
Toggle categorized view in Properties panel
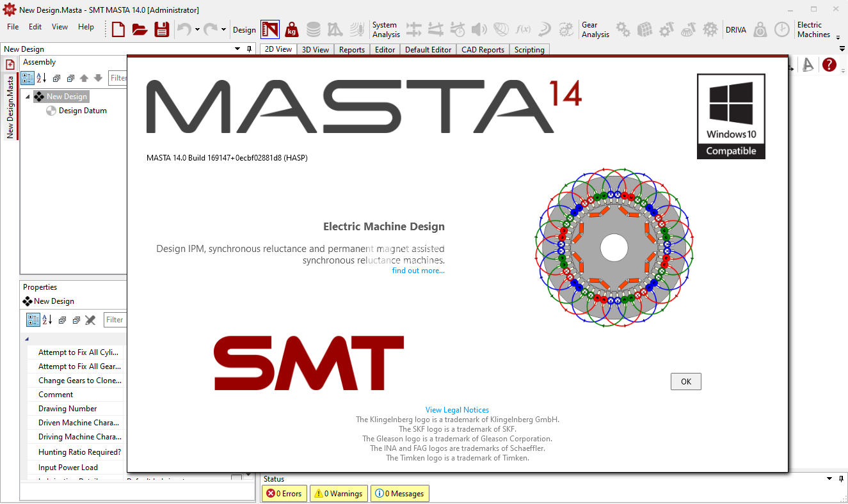click(32, 320)
